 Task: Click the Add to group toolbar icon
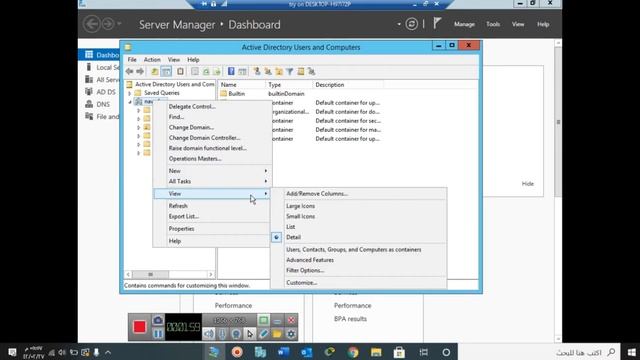311,72
